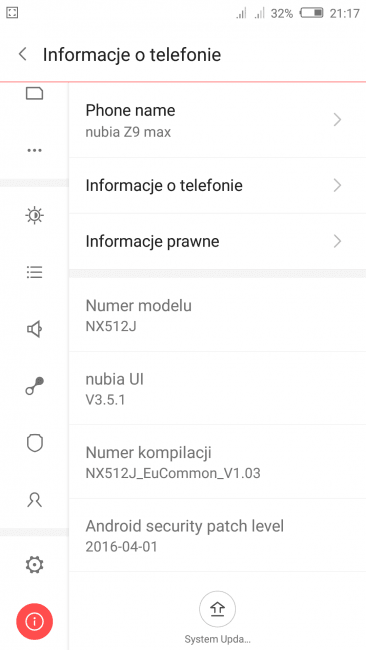The image size is (366, 650).
Task: Open accounts person icon in sidebar
Action: [34, 500]
